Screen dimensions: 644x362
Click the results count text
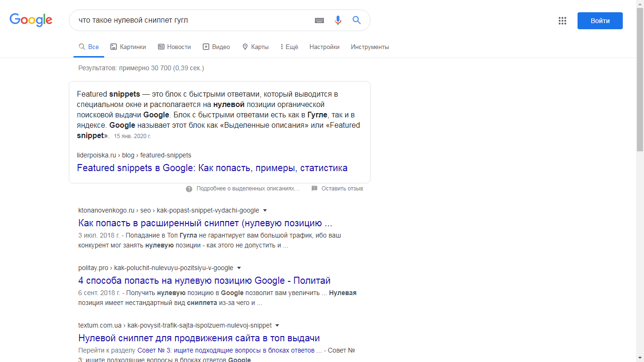coord(141,68)
